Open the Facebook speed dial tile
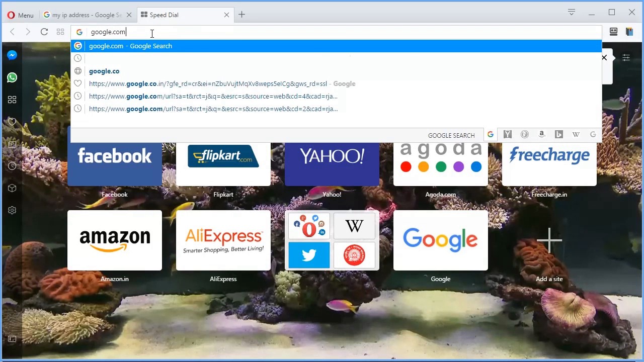The width and height of the screenshot is (644, 362). (115, 164)
